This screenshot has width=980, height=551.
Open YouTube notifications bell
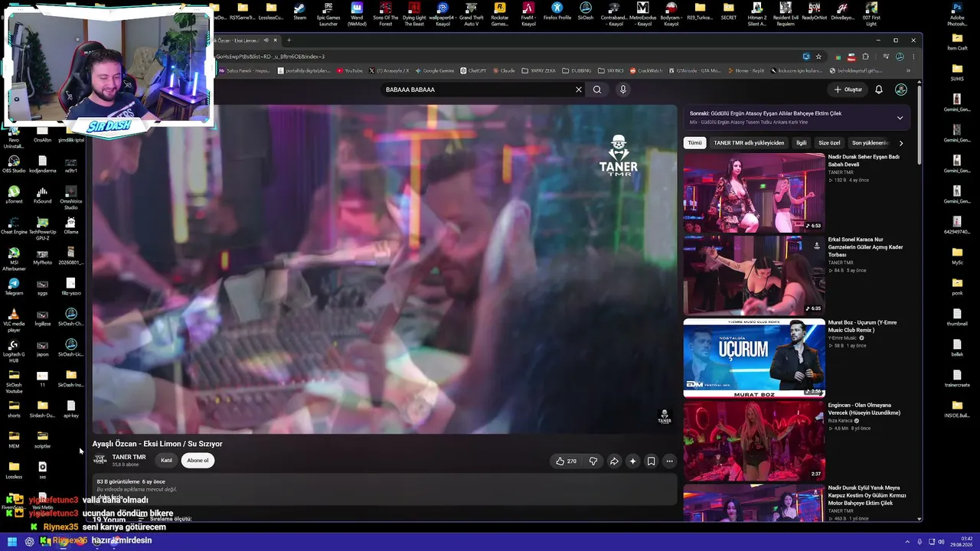tap(879, 90)
